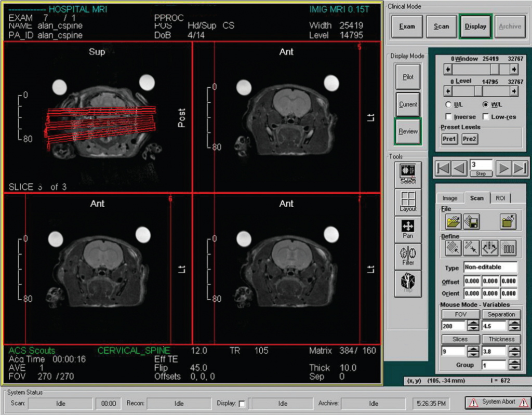Click the Pilot display mode button

(408, 76)
